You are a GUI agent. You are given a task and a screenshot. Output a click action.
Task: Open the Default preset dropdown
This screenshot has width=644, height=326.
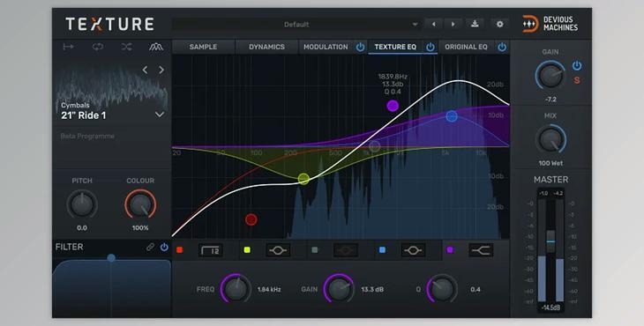[x=296, y=24]
